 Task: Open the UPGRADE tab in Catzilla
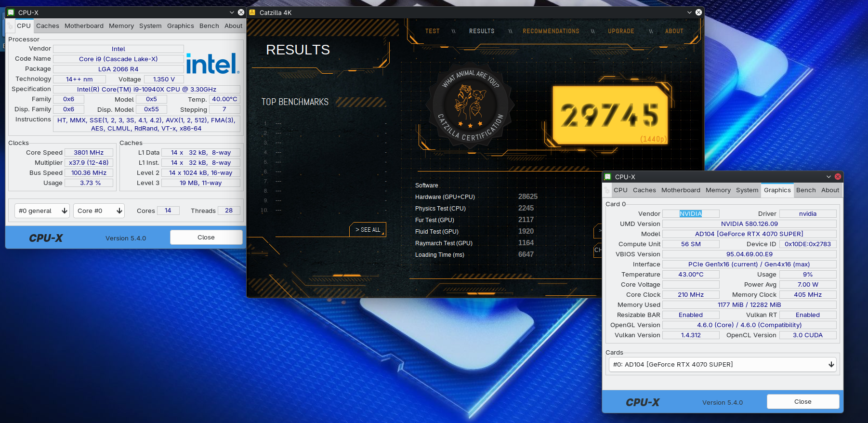pos(621,31)
